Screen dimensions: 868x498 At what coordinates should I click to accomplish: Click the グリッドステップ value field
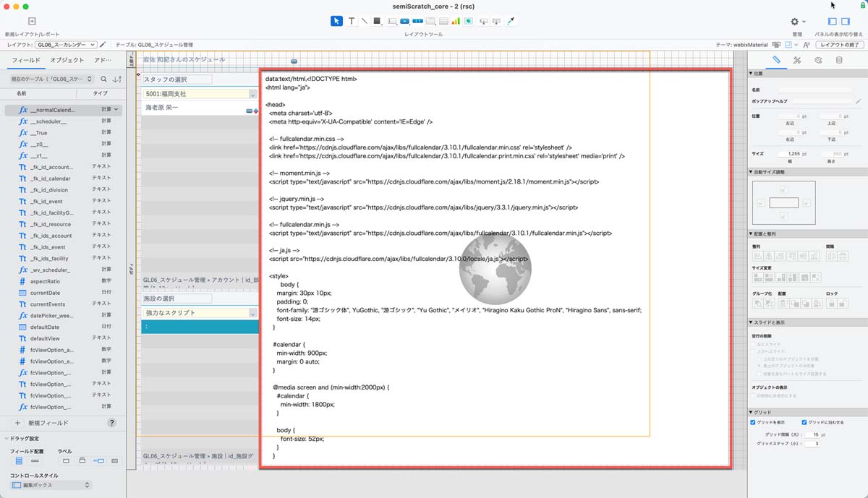813,444
